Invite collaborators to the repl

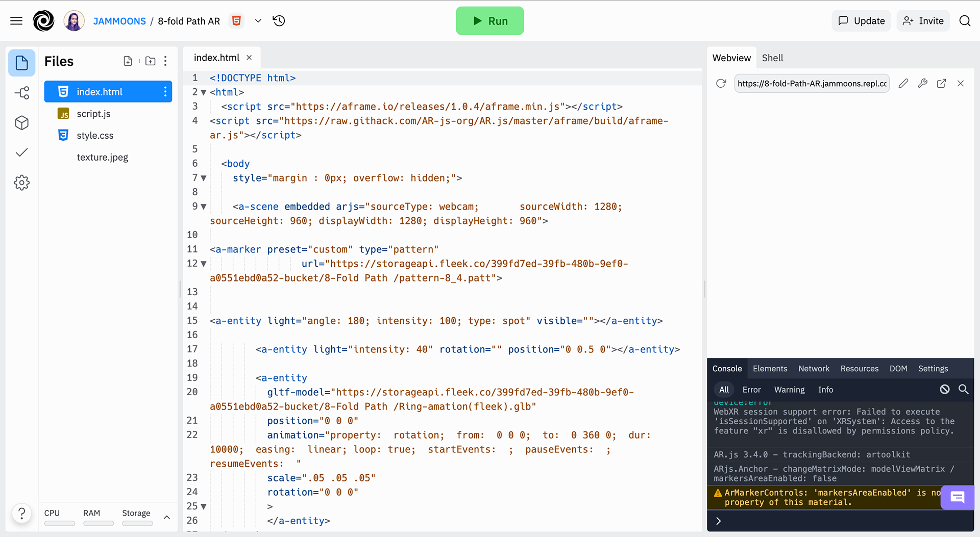[x=923, y=21]
